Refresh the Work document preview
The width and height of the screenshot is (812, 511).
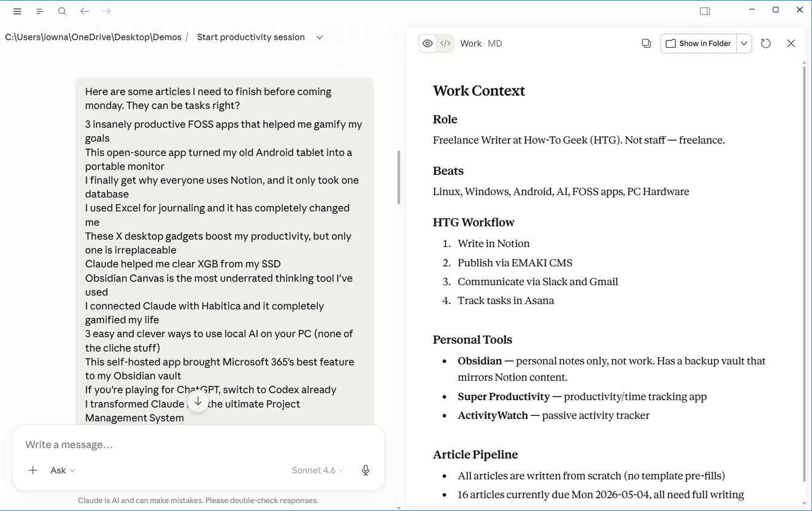765,44
